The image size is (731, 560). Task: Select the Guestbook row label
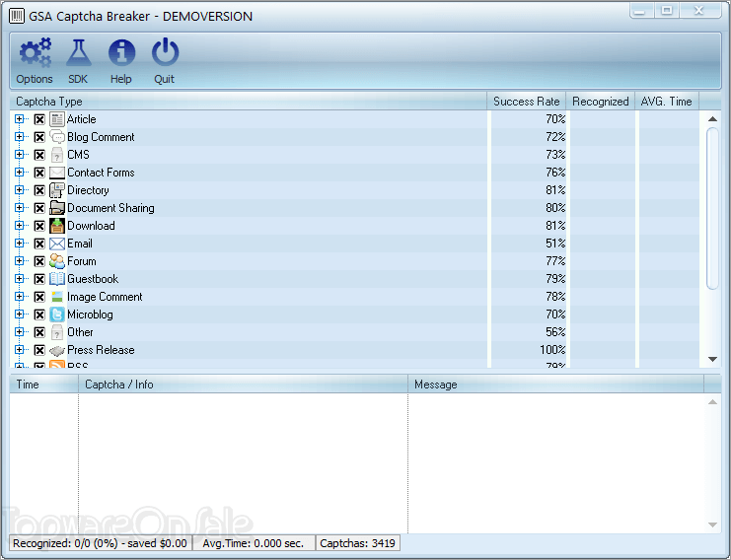93,279
